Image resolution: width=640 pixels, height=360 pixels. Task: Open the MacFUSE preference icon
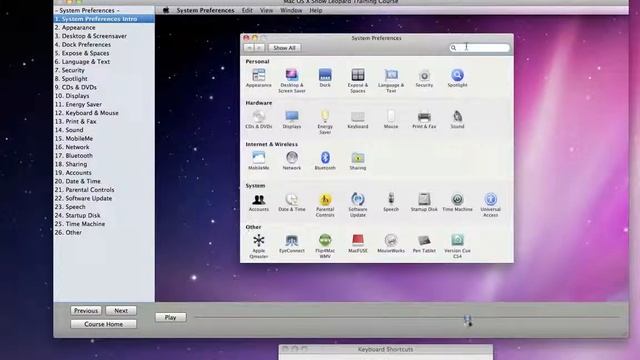[x=358, y=240]
